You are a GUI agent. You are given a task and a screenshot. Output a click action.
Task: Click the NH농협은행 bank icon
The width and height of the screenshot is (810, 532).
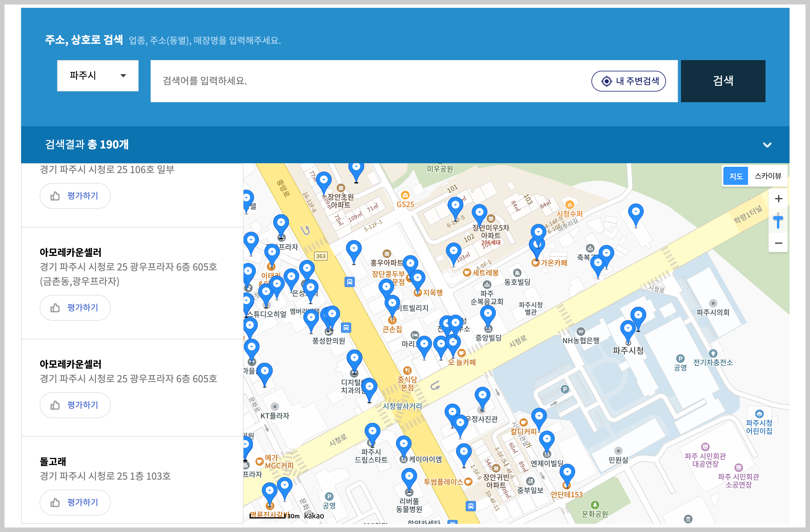tap(581, 332)
